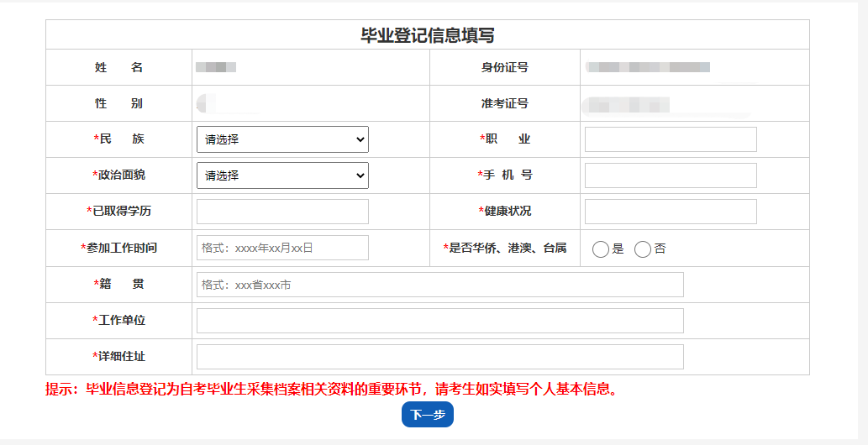Click into the 手机号 input box
868x445 pixels.
click(x=671, y=175)
